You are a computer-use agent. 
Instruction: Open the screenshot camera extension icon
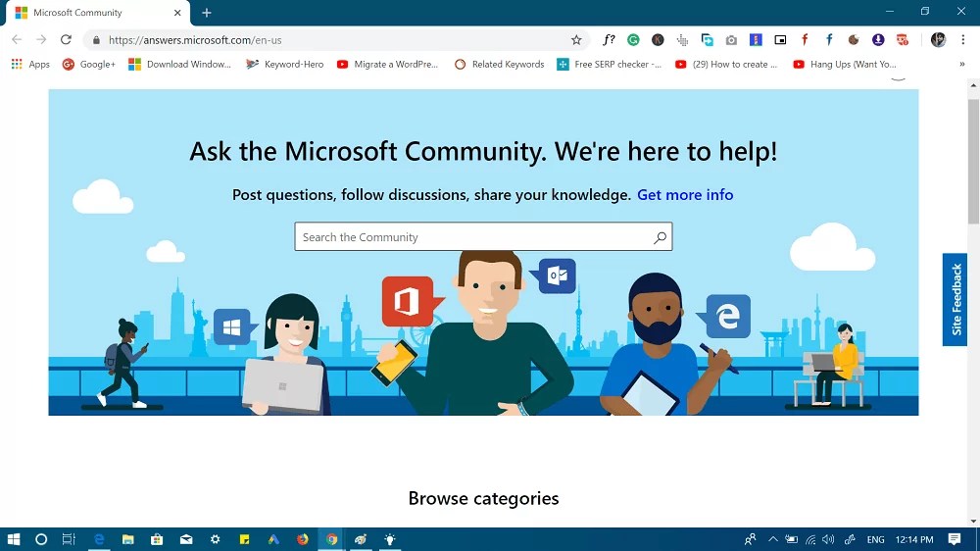[731, 40]
